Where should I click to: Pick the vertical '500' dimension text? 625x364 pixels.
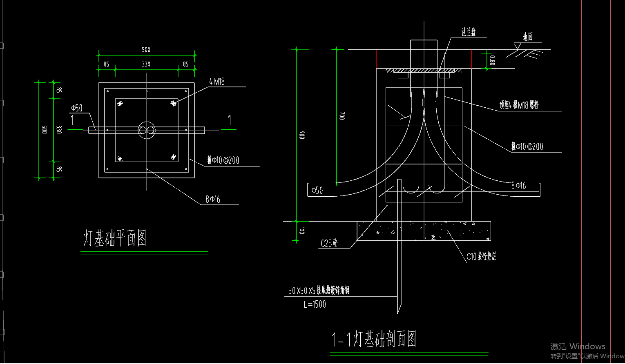(45, 129)
